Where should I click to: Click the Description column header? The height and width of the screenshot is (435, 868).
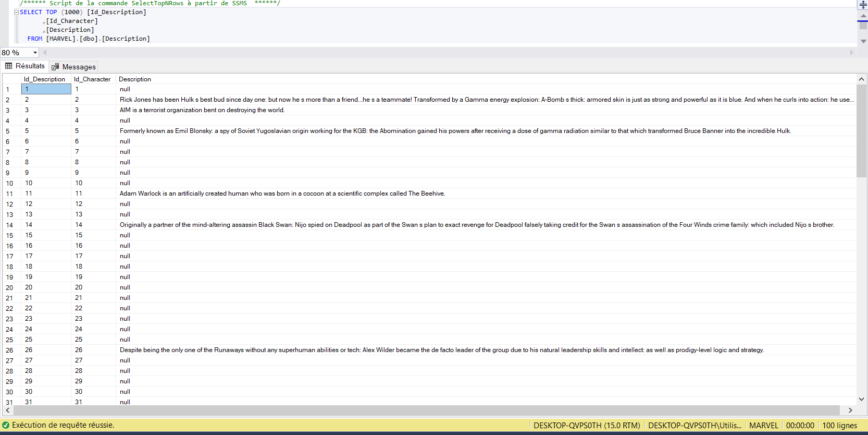(x=135, y=79)
